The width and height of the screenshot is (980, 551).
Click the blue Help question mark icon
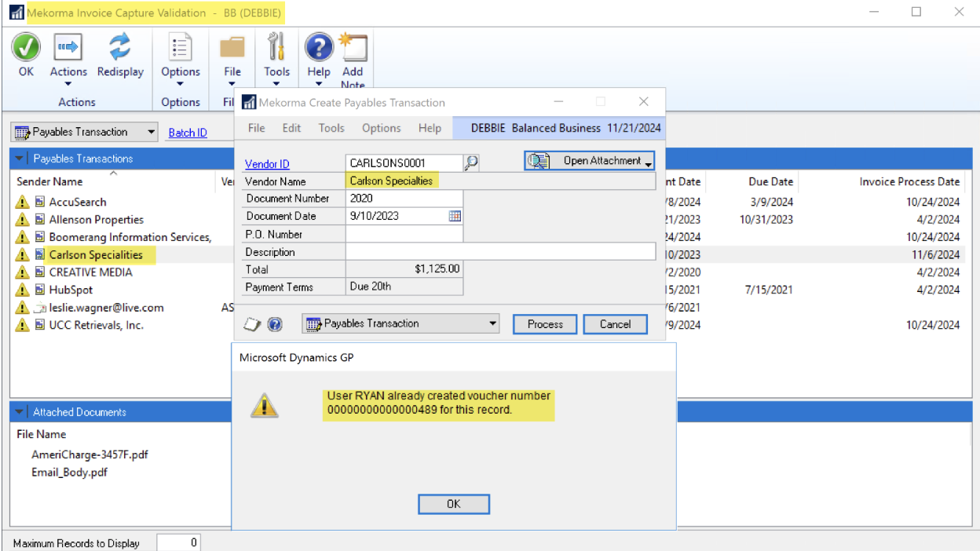click(318, 48)
